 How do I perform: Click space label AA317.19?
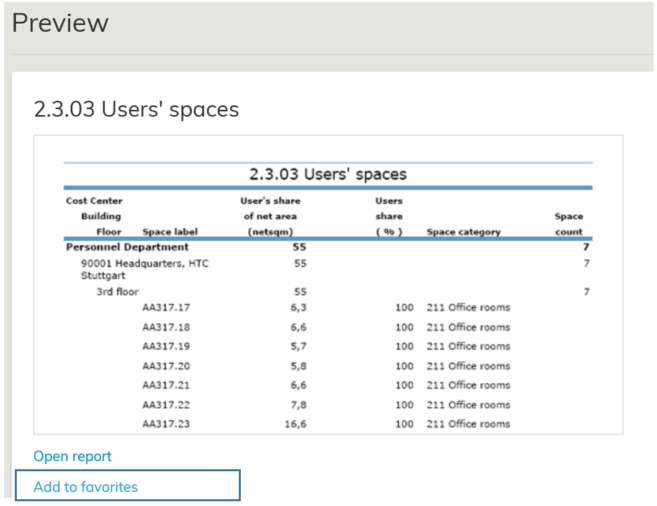coord(166,346)
